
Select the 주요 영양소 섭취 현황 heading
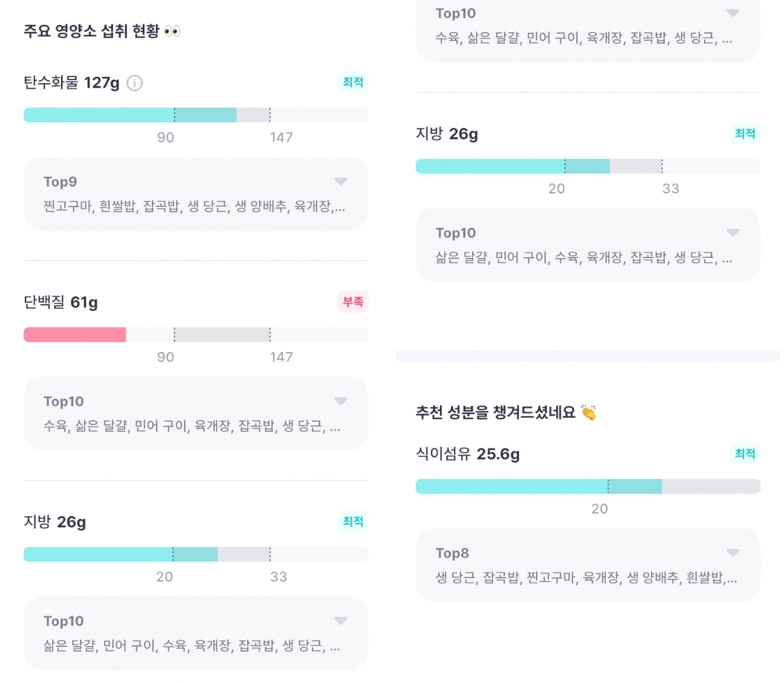[92, 31]
